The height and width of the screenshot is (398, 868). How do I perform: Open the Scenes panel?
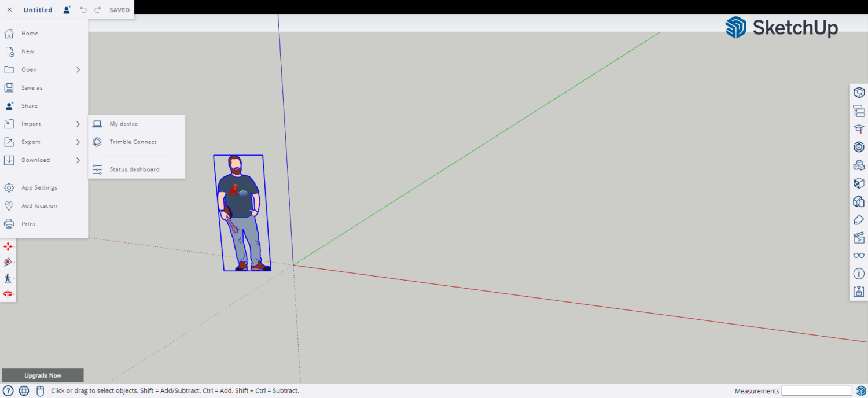(859, 238)
